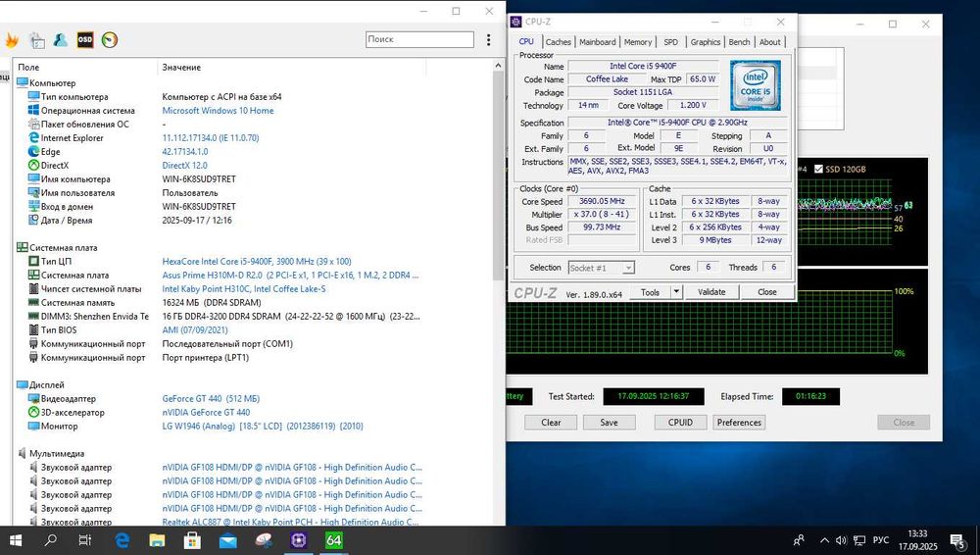Open the report wizard icon in AIDA64 toolbar
The width and height of the screenshot is (980, 555).
point(37,40)
